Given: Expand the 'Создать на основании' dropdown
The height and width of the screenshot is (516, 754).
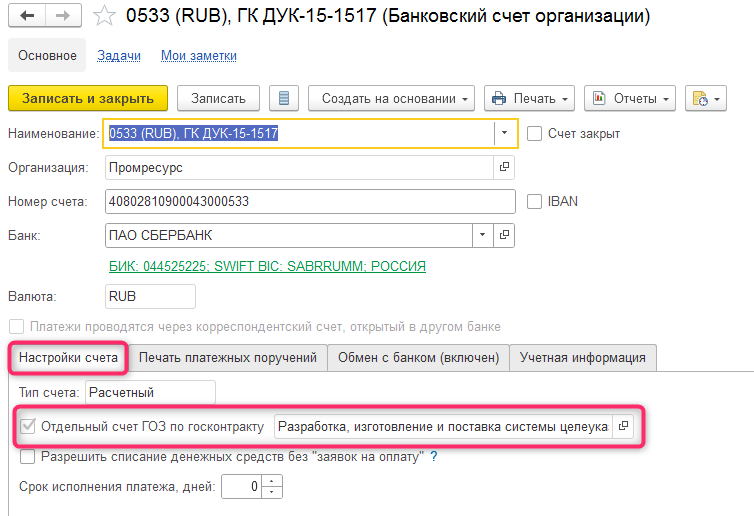Looking at the screenshot, I should 392,98.
